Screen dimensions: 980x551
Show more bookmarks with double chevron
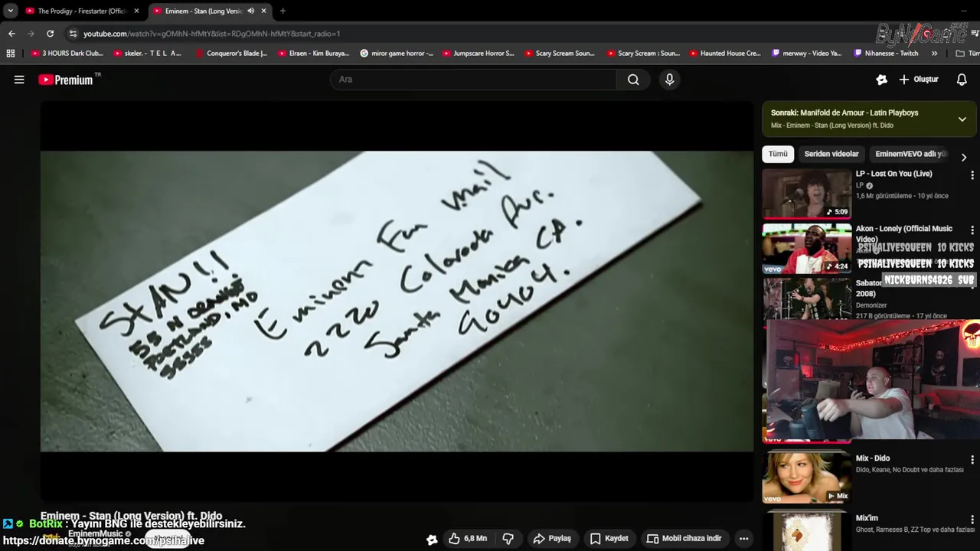click(x=934, y=54)
